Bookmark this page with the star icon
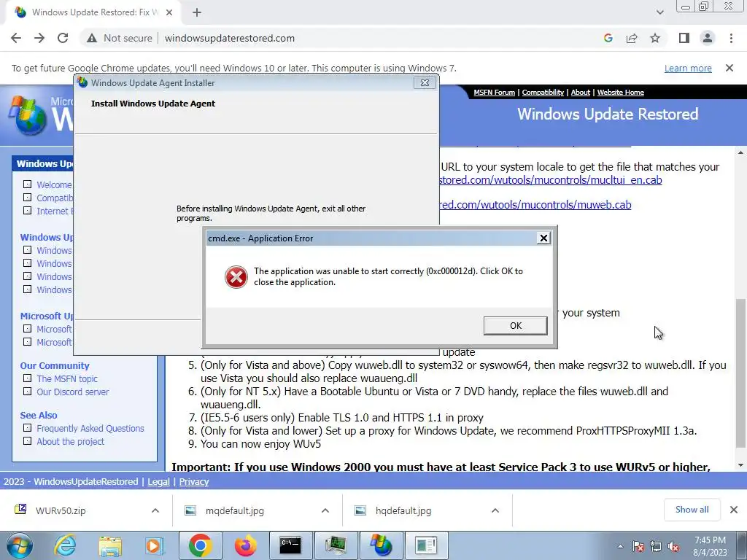Image resolution: width=747 pixels, height=560 pixels. pyautogui.click(x=655, y=38)
